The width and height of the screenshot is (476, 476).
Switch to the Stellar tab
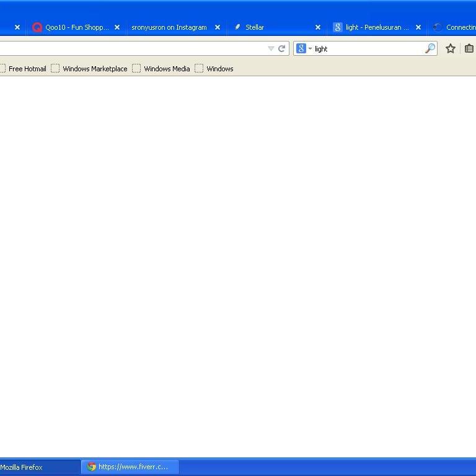276,27
